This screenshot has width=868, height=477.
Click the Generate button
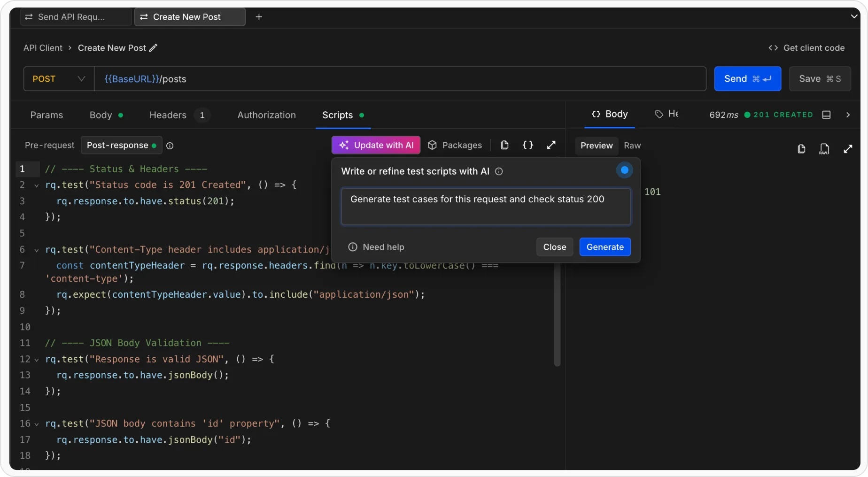tap(605, 247)
